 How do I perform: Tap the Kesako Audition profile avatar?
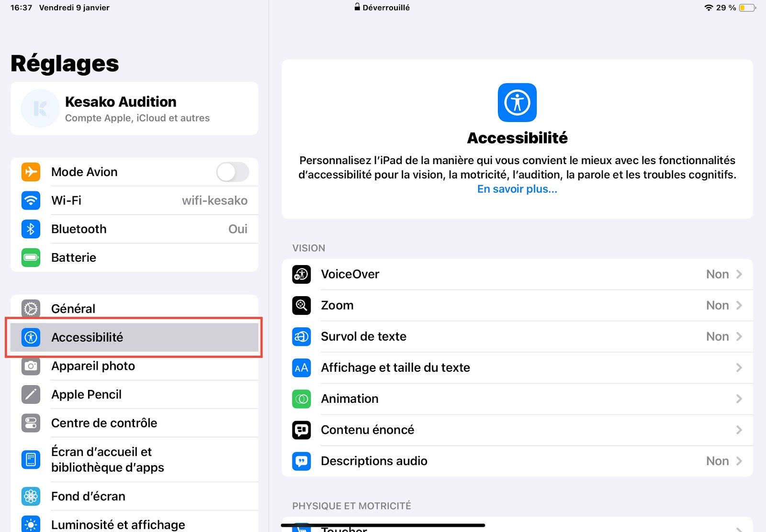pyautogui.click(x=40, y=109)
